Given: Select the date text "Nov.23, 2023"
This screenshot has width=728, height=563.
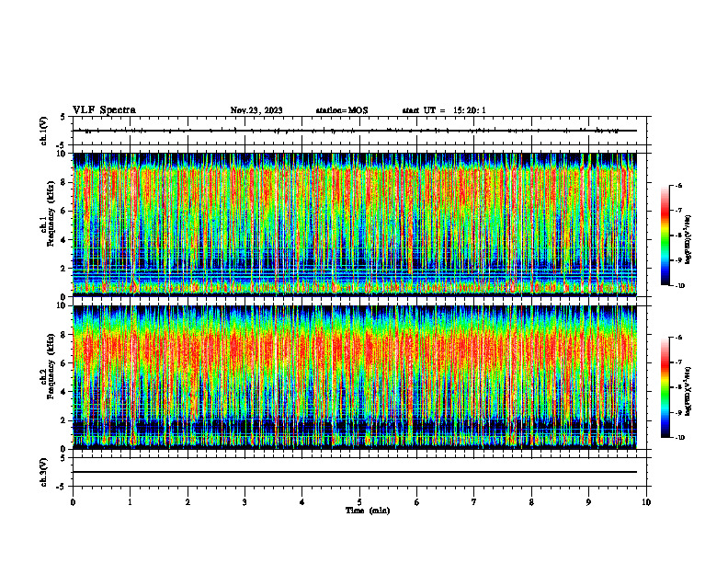Looking at the screenshot, I should click(x=256, y=110).
